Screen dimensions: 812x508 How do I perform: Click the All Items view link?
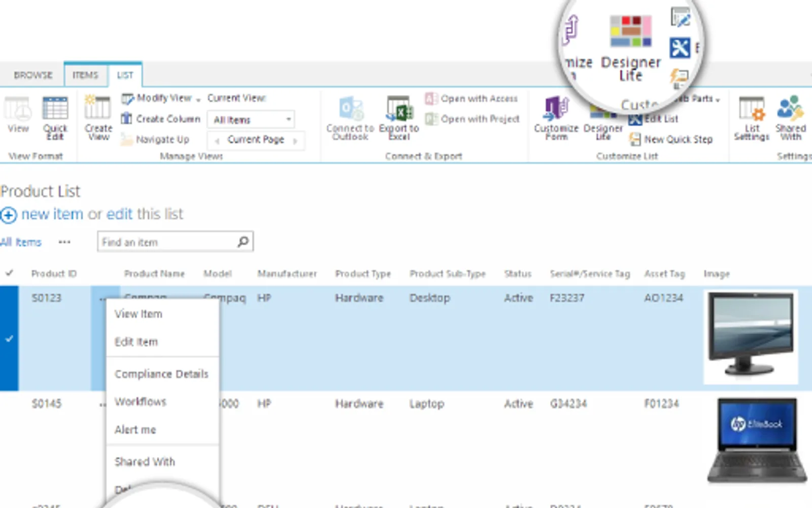21,242
